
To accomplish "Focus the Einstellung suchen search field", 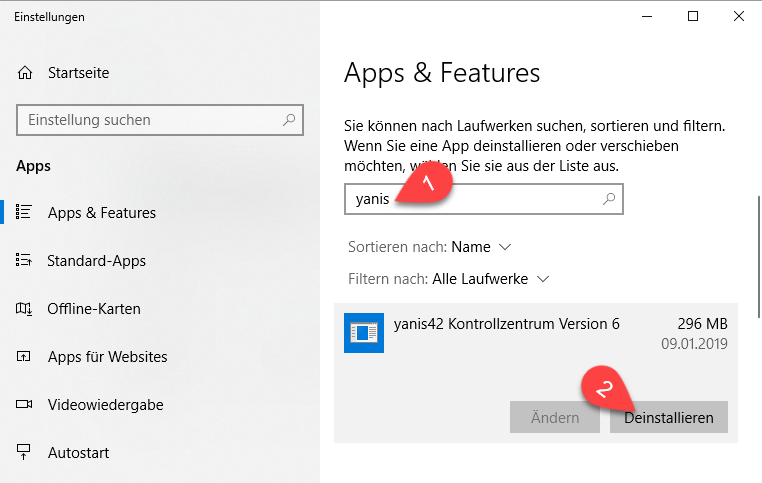I will 150,120.
